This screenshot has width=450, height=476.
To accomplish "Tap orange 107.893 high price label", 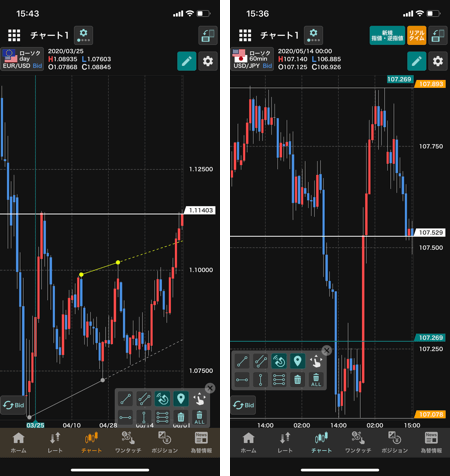I will (430, 84).
